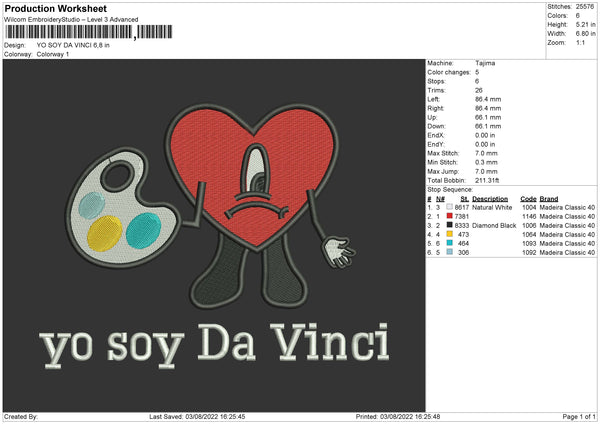Click 'Madeira Classic 40' in the code 1092 row
The height and width of the screenshot is (424, 600).
click(567, 252)
